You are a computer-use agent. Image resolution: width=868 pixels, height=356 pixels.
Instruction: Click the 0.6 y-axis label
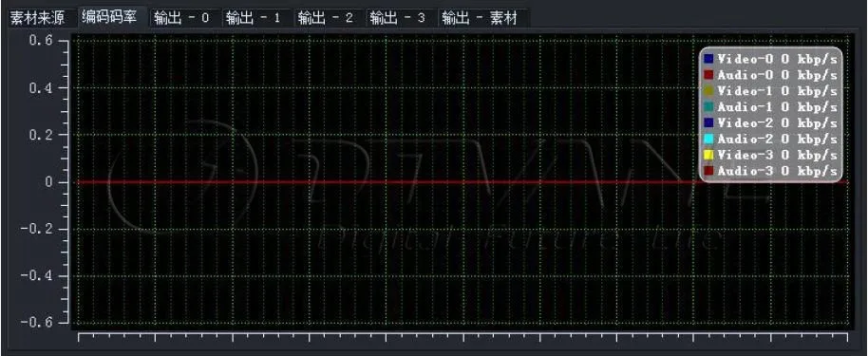pyautogui.click(x=41, y=41)
